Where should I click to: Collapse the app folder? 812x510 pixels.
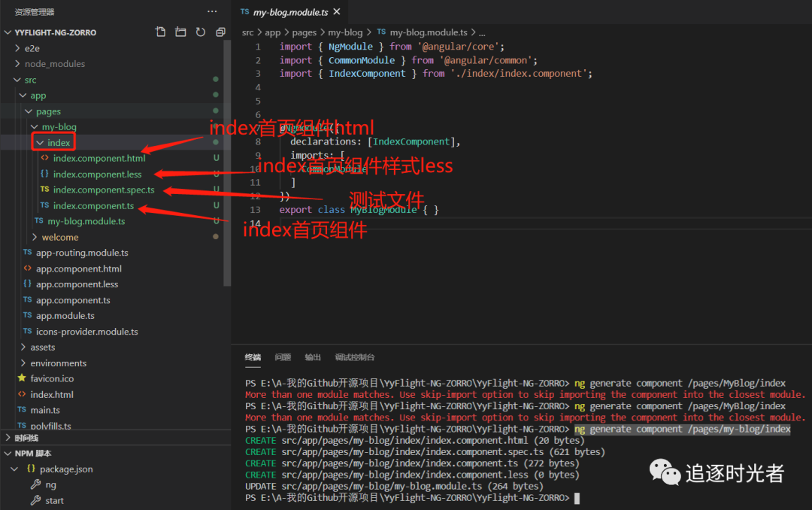click(23, 95)
